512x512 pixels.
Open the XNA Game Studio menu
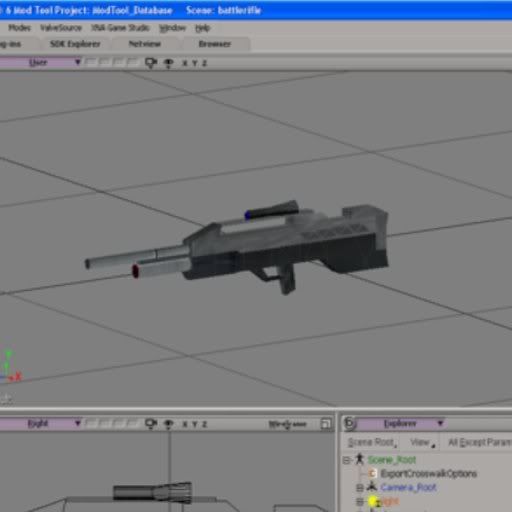coord(120,28)
